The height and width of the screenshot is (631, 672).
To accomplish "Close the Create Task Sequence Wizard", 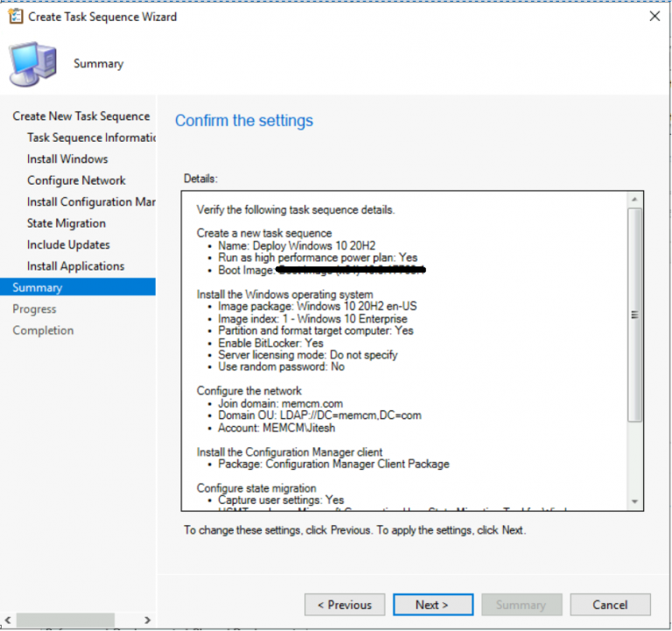I will tap(653, 17).
